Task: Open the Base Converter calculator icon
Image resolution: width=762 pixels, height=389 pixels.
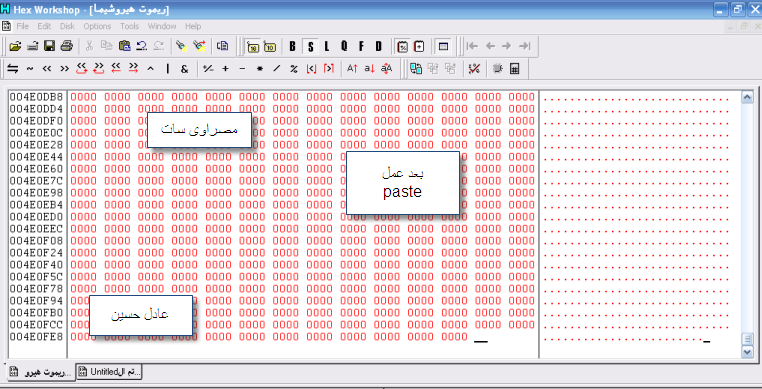Action: (x=515, y=69)
